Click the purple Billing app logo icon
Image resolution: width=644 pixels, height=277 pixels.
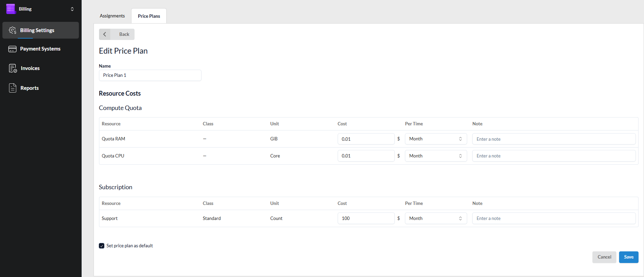[x=11, y=9]
